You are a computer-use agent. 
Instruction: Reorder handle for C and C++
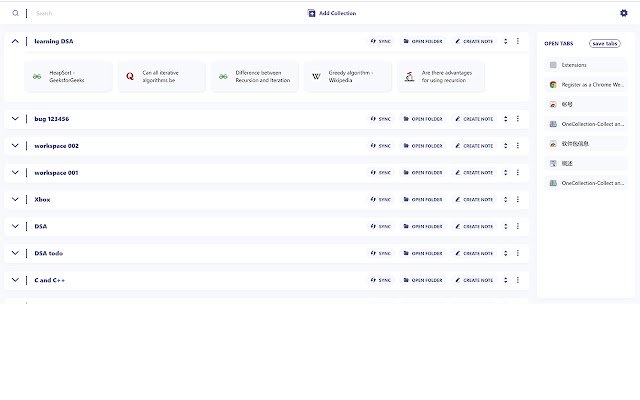tap(505, 280)
